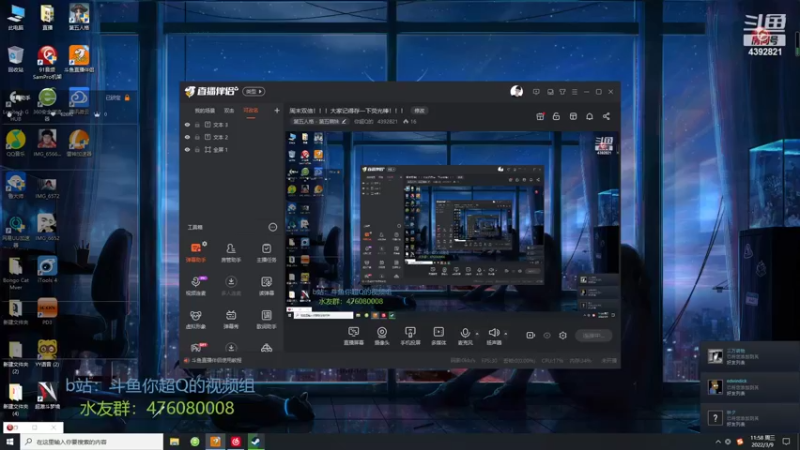Add the 多媒体 multimedia source

coord(438,336)
